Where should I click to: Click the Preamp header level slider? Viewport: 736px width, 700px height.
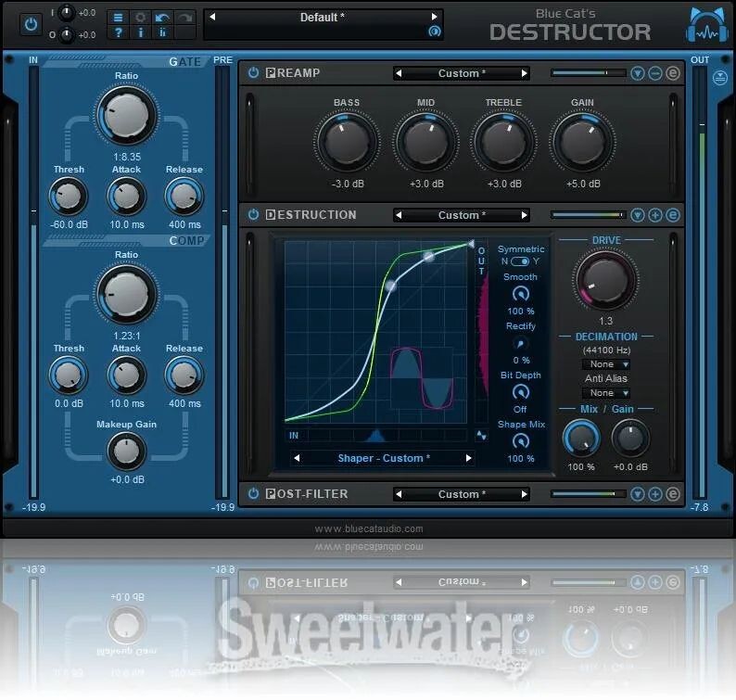coord(589,73)
